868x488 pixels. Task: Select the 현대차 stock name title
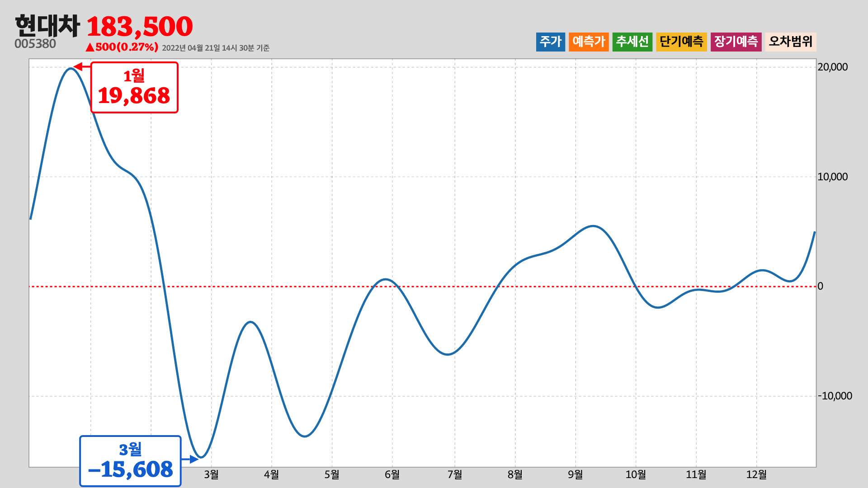click(47, 26)
